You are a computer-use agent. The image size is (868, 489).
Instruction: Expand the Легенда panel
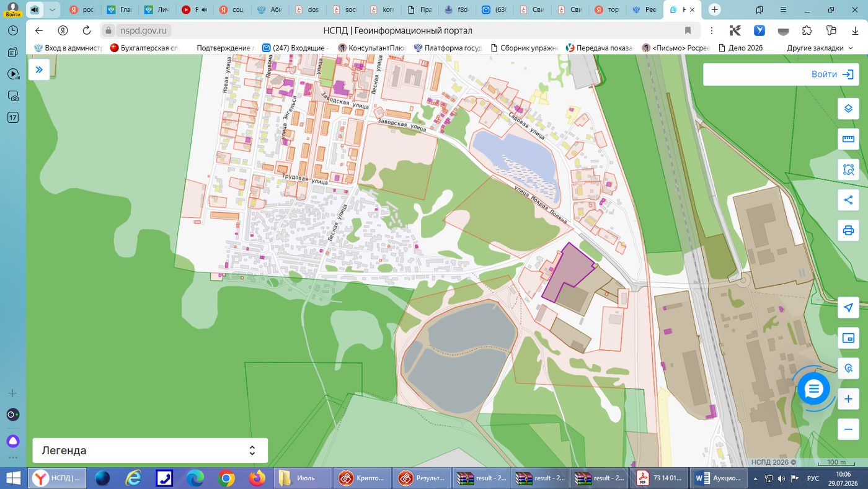(x=150, y=451)
